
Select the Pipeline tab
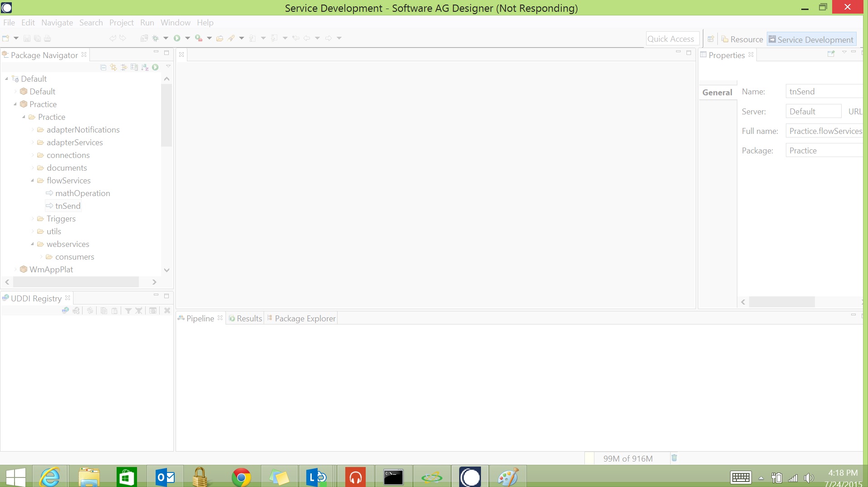tap(200, 318)
